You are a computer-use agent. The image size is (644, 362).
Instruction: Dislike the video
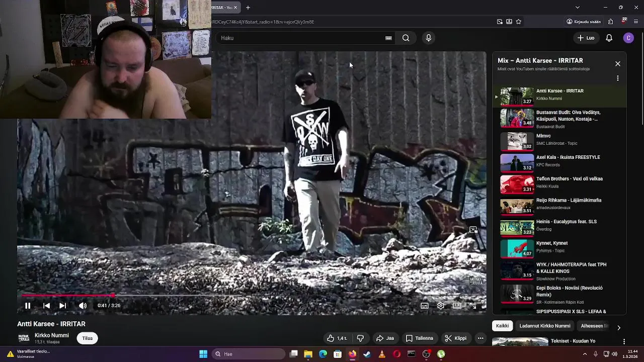click(360, 338)
